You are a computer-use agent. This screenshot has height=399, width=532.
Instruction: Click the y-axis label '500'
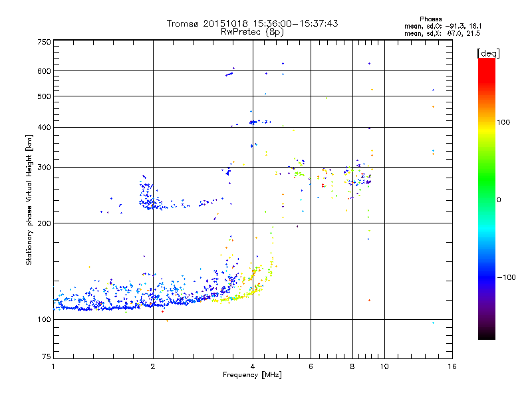tap(44, 96)
